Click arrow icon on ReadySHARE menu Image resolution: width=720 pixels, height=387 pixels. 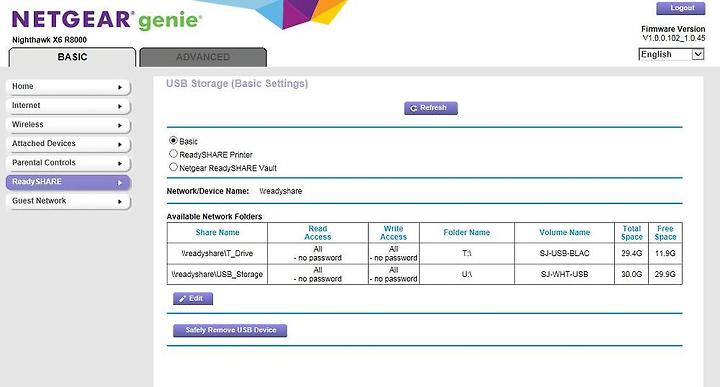(x=120, y=183)
